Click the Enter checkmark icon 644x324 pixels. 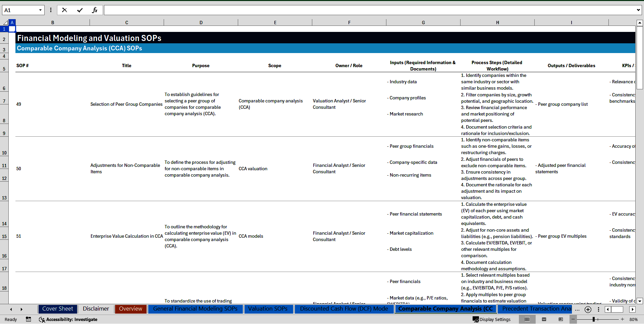80,10
